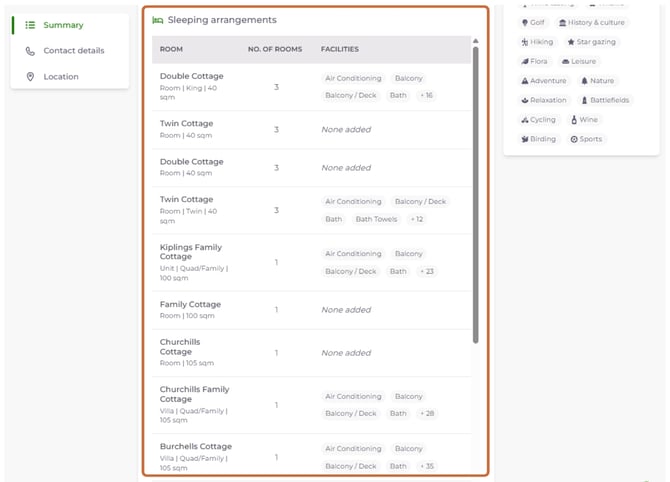The height and width of the screenshot is (482, 670).
Task: Click the Birding bird icon
Action: (x=525, y=139)
